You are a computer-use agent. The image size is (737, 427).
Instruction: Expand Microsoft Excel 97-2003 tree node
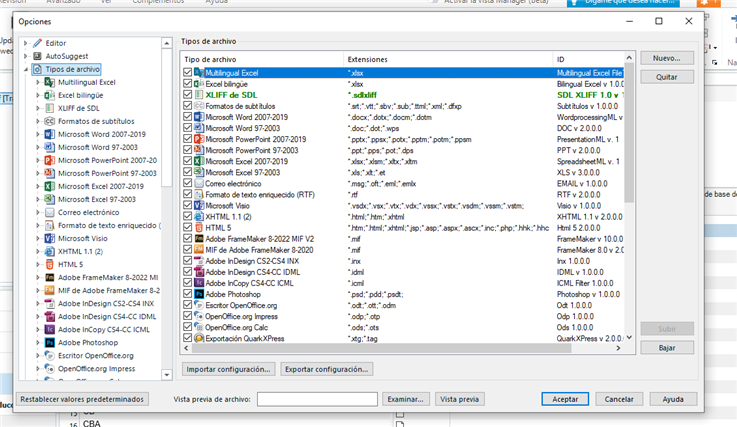[x=38, y=199]
